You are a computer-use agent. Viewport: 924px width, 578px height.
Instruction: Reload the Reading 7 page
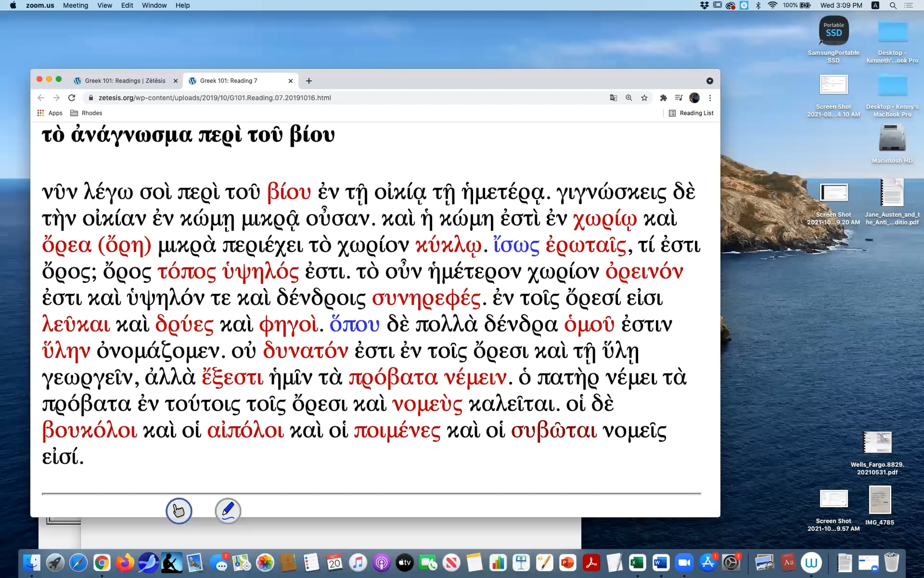tap(72, 98)
